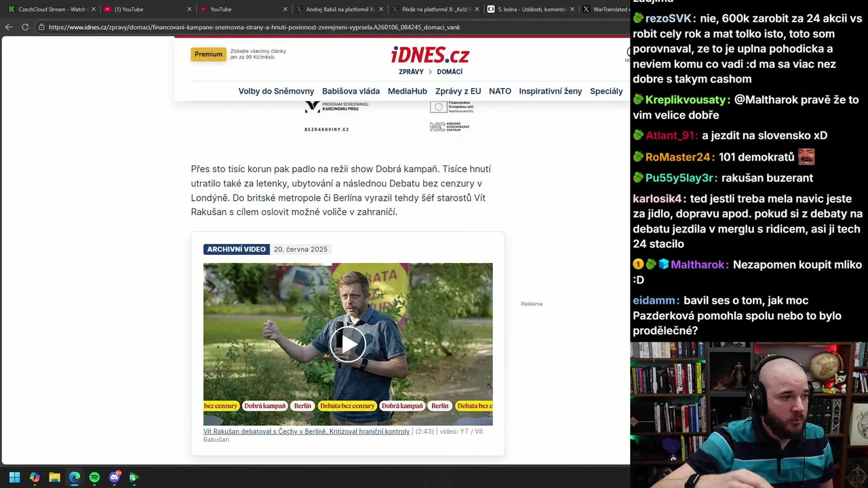This screenshot has height=488, width=868.
Task: Click the streamer webcam feed
Action: 749,415
